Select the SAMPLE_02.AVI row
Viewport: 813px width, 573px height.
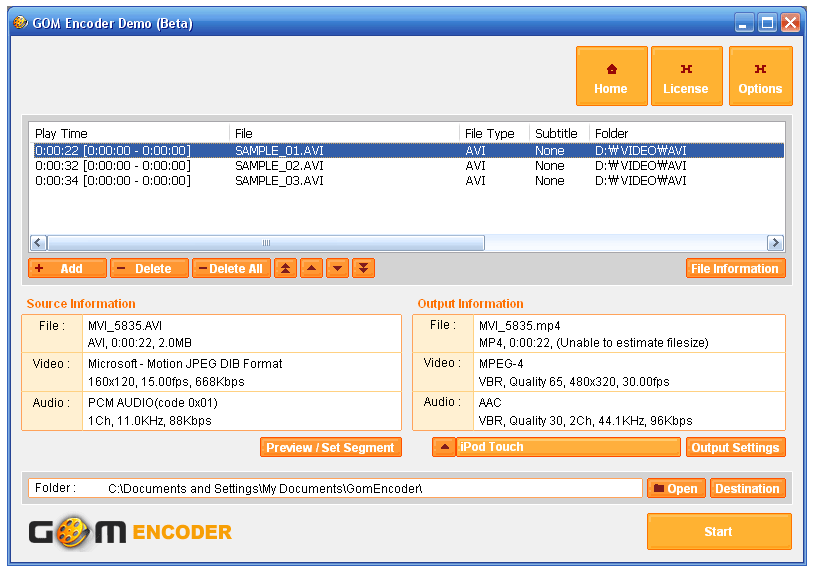pos(409,165)
